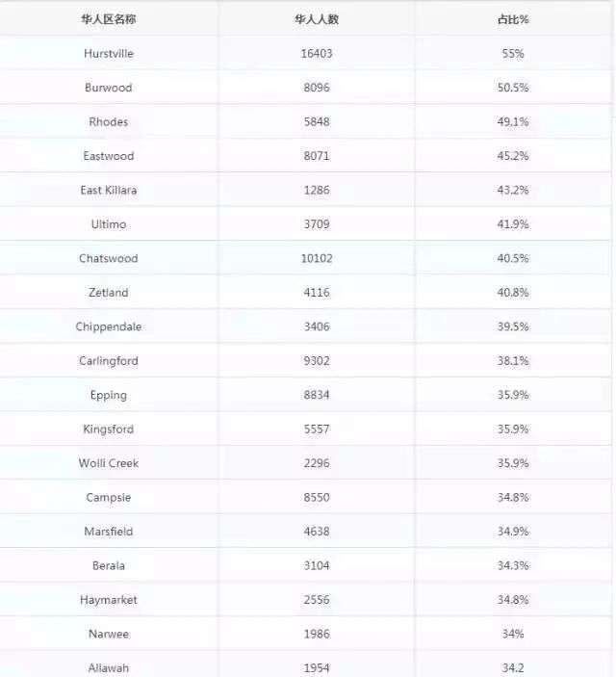The width and height of the screenshot is (616, 677).
Task: Click the Ultimo population value 3709
Action: click(317, 224)
